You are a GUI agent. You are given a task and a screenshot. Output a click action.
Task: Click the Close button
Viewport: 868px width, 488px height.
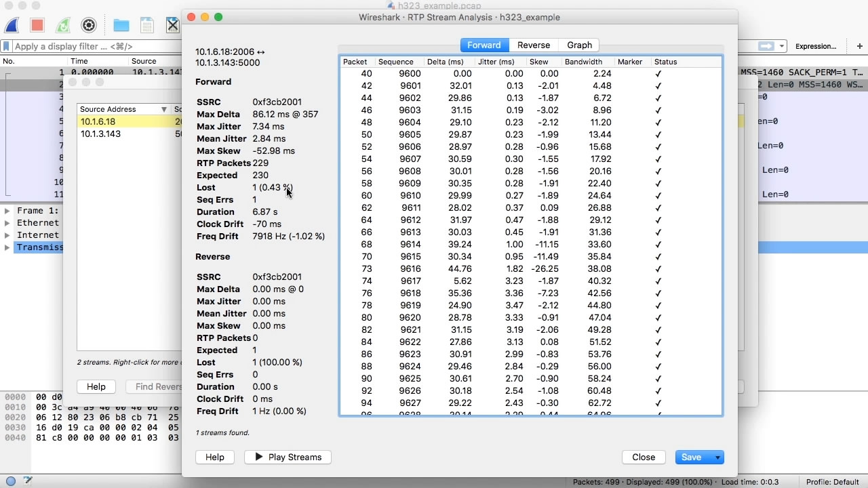coord(644,457)
